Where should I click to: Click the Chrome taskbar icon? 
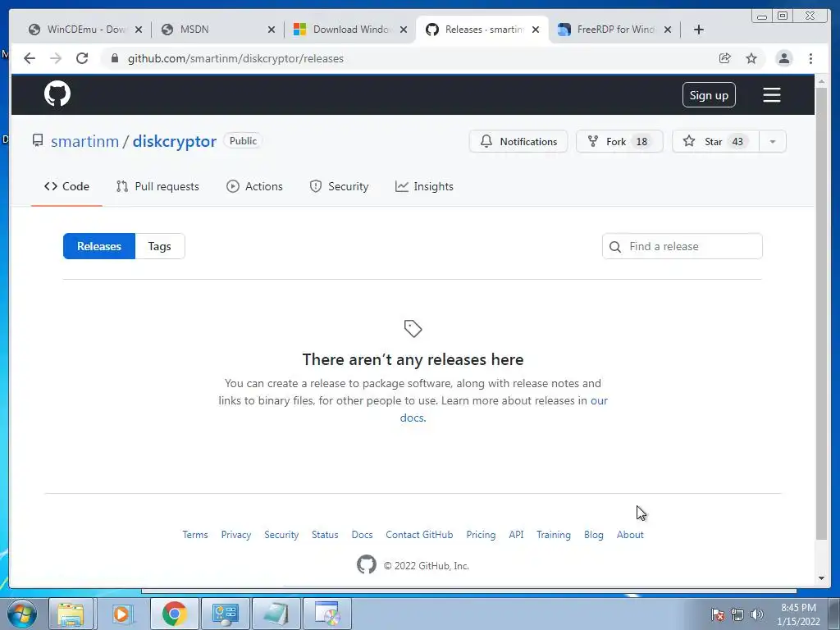tap(174, 614)
